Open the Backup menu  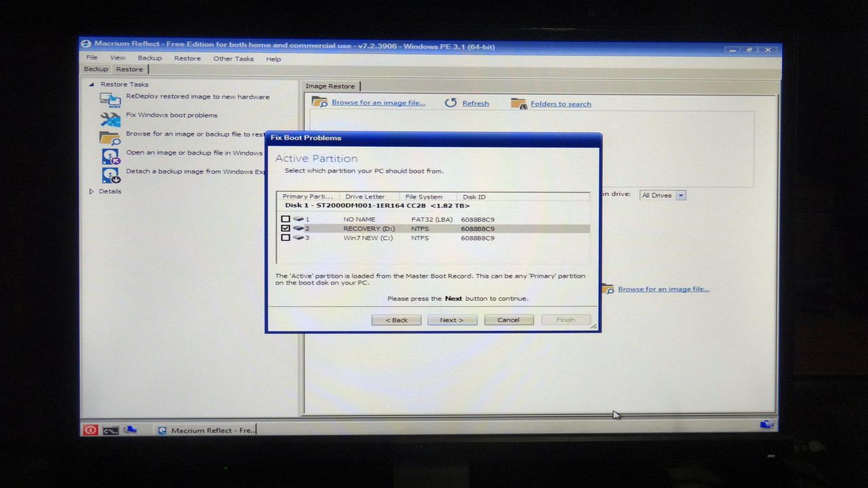(x=150, y=58)
